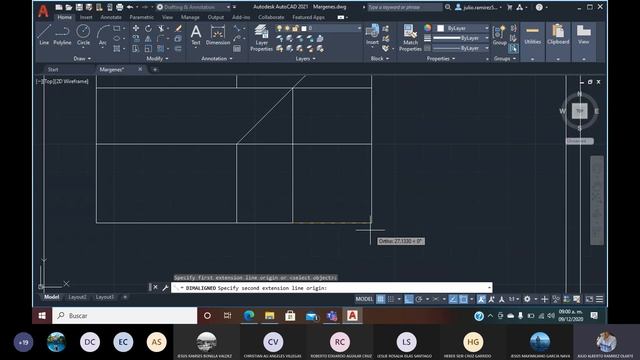
Task: Expand the Properties panel dropdown
Action: (x=441, y=59)
